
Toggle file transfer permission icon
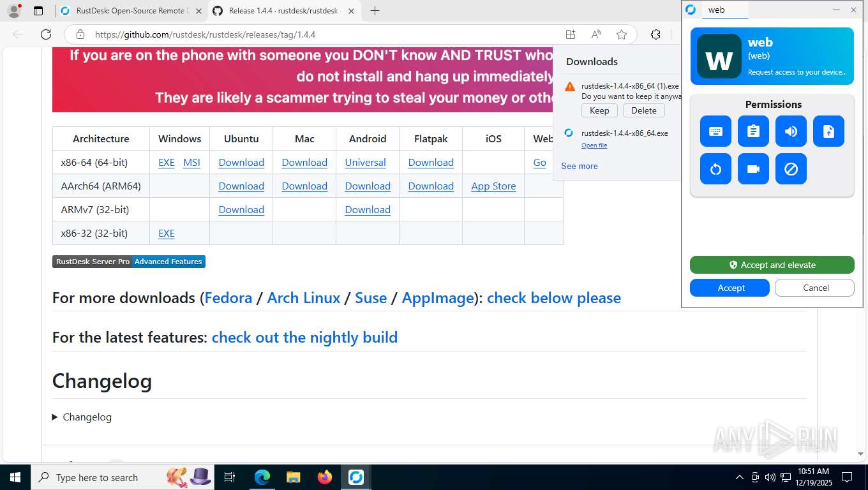[828, 131]
